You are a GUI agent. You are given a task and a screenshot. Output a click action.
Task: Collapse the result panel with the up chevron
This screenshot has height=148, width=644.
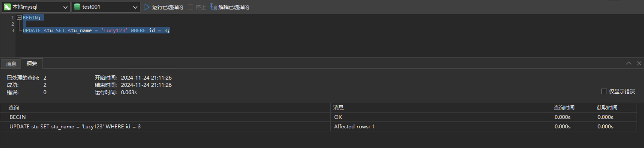coord(629,63)
